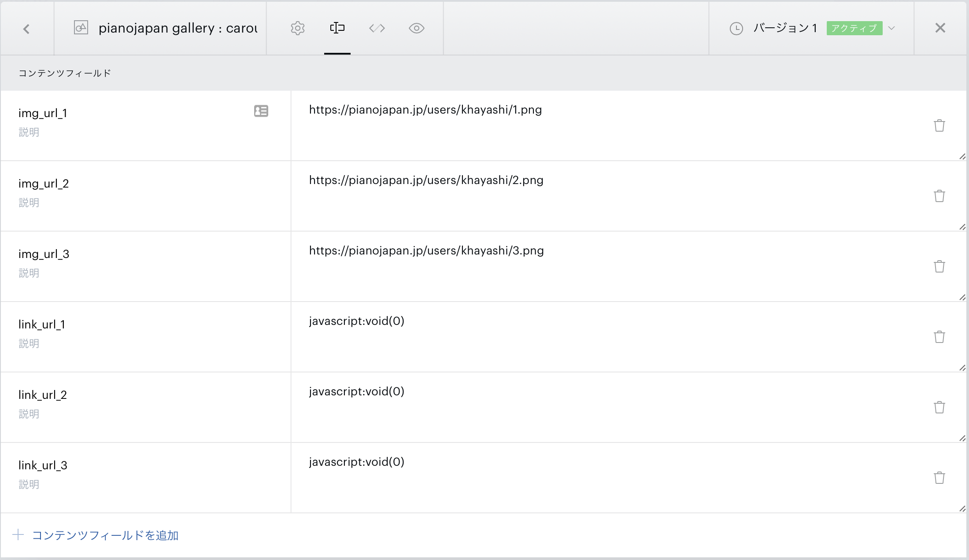The image size is (969, 560).
Task: Delete the link_url_1 field
Action: tap(939, 337)
